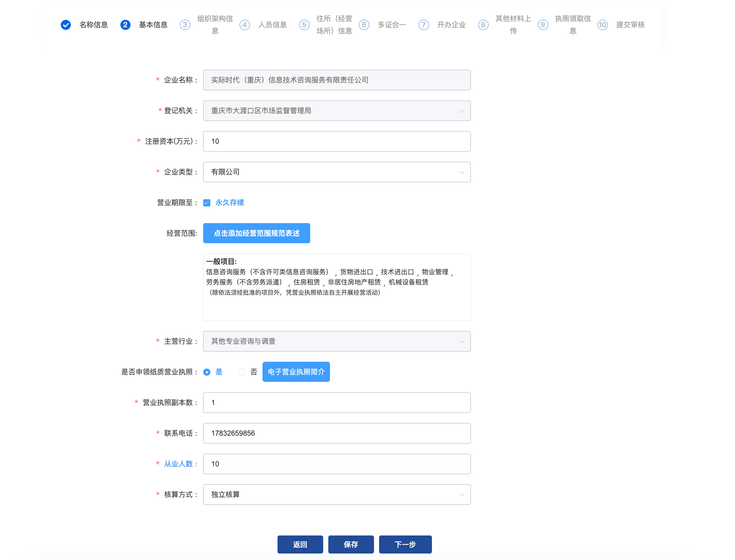Click the 保存 button

pos(351,544)
